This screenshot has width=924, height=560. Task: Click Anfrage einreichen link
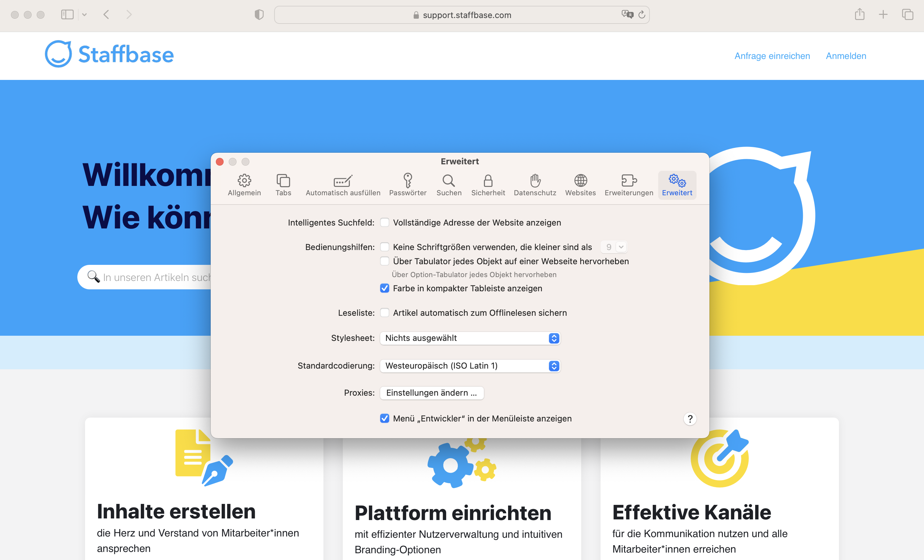click(772, 56)
